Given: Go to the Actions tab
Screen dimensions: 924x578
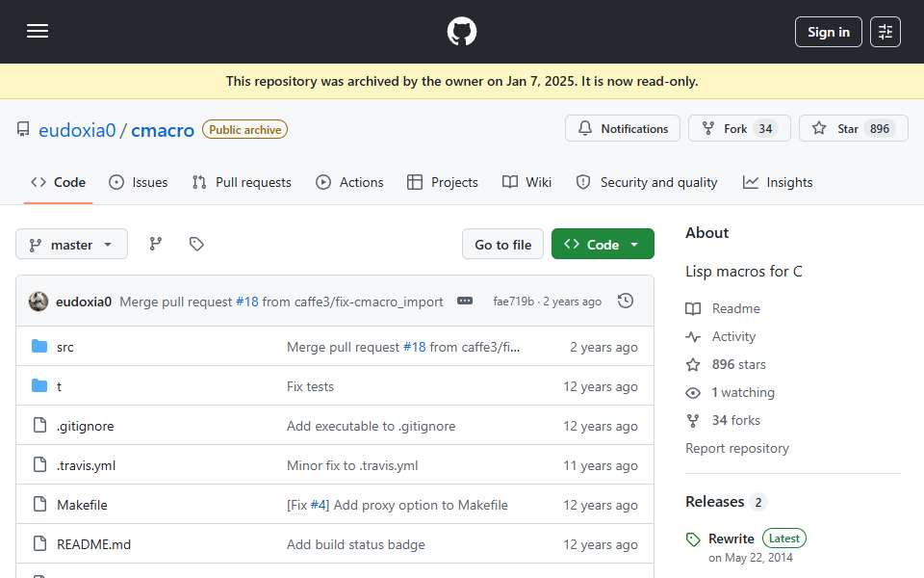Looking at the screenshot, I should tap(349, 182).
